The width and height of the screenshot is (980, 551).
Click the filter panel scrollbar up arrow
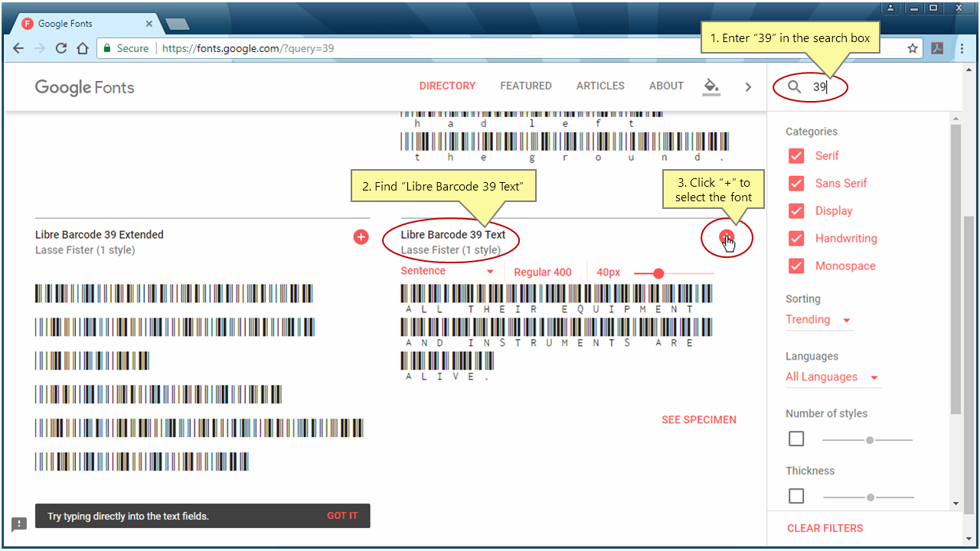pyautogui.click(x=955, y=119)
